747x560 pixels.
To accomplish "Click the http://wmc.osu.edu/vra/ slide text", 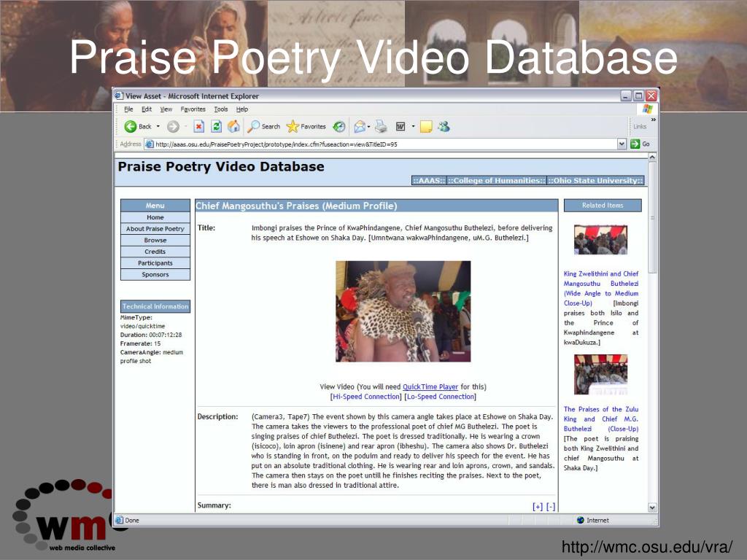I will pos(647,546).
